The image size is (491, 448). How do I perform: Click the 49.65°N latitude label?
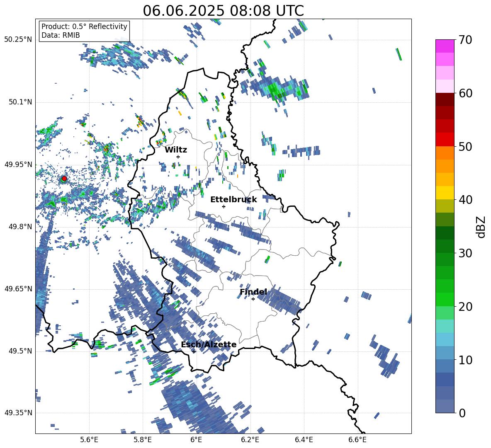pyautogui.click(x=18, y=288)
